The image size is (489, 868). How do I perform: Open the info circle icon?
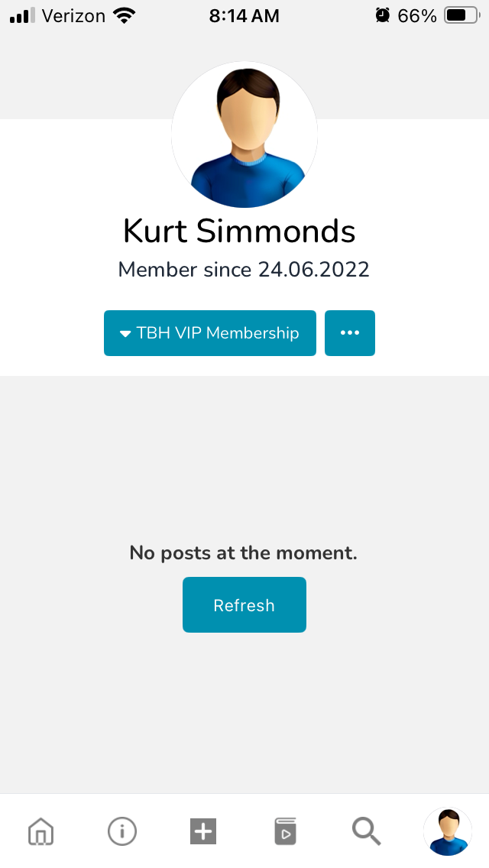coord(122,831)
